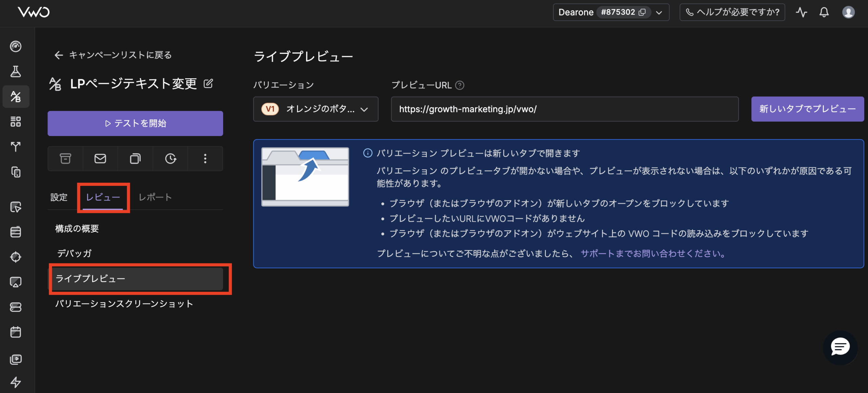Viewport: 868px width, 393px height.
Task: Open the three-dot more options menu
Action: tap(205, 158)
